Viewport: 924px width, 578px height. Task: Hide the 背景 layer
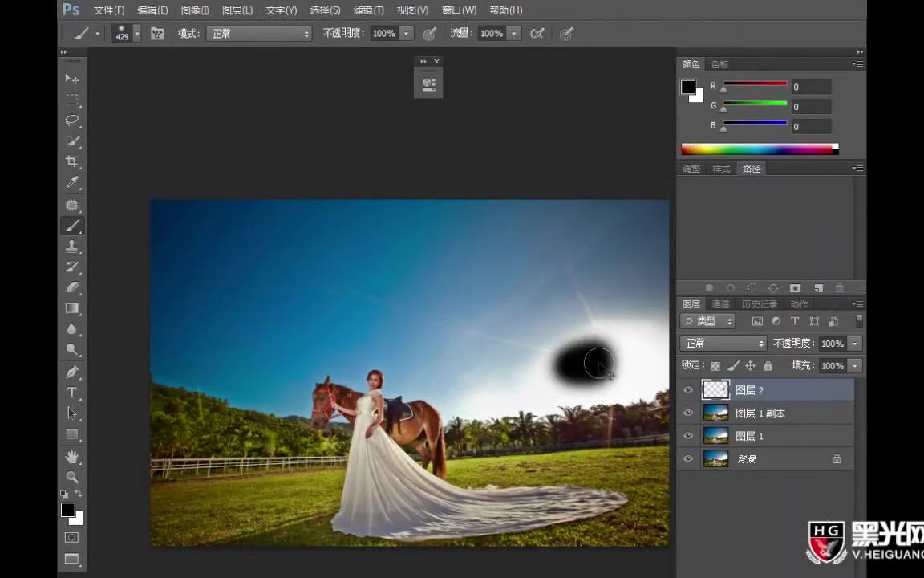(x=687, y=459)
